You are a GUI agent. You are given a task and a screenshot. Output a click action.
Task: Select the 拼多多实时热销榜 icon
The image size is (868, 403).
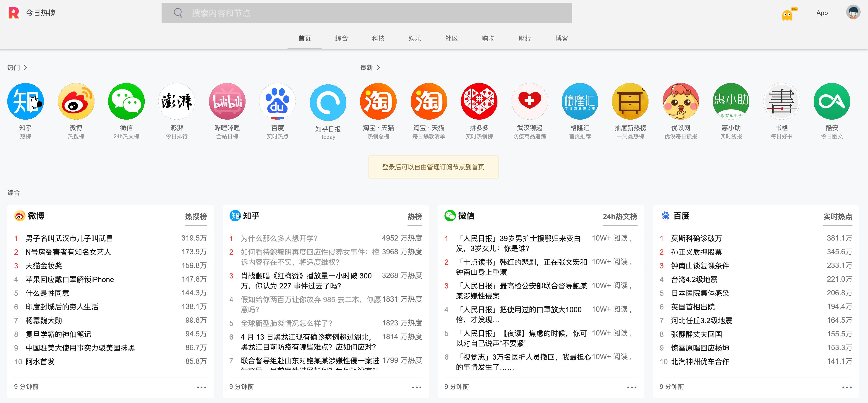[479, 101]
